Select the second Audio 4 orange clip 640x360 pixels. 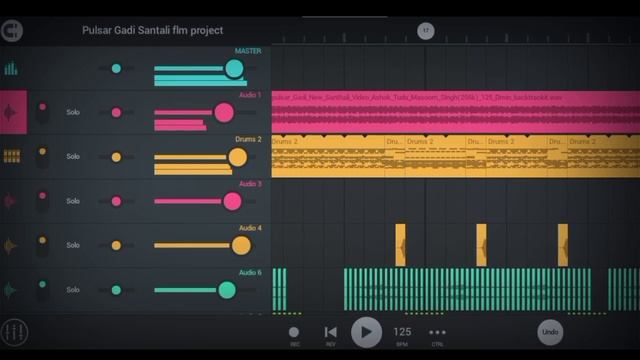click(x=481, y=245)
